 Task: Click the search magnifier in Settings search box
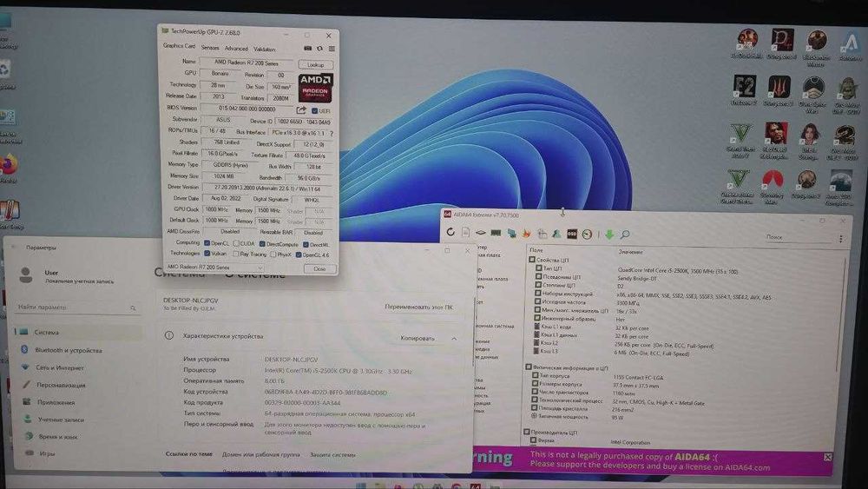[x=133, y=307]
